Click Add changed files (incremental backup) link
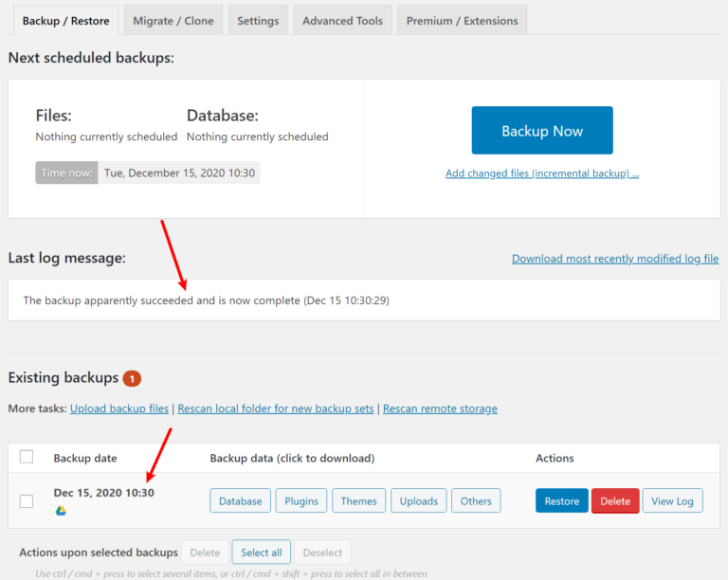 [542, 173]
